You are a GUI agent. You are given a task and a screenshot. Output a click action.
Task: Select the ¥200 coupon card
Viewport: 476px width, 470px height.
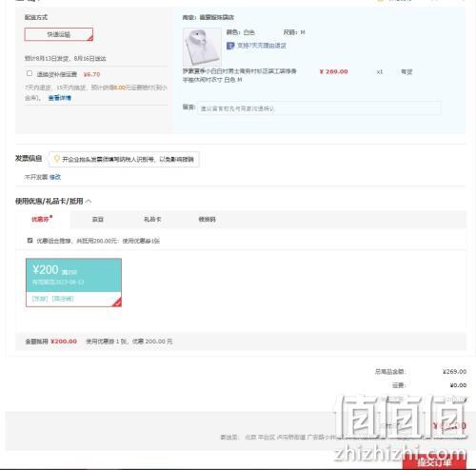[73, 283]
